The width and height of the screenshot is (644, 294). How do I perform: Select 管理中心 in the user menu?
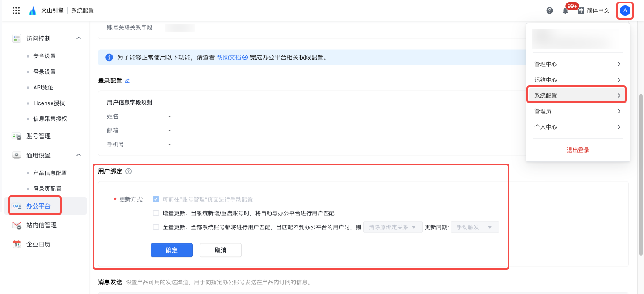(x=578, y=64)
